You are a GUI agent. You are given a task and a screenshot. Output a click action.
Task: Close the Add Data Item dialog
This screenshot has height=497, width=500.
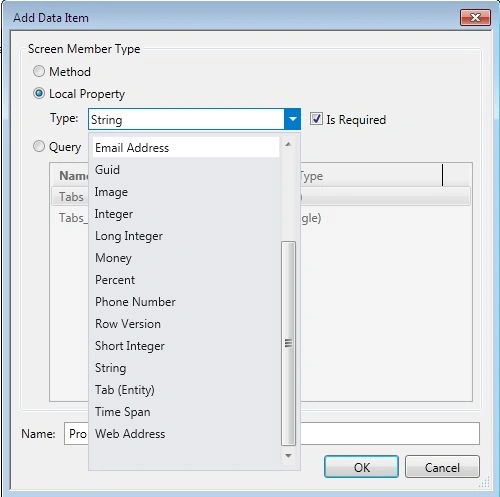tap(475, 17)
